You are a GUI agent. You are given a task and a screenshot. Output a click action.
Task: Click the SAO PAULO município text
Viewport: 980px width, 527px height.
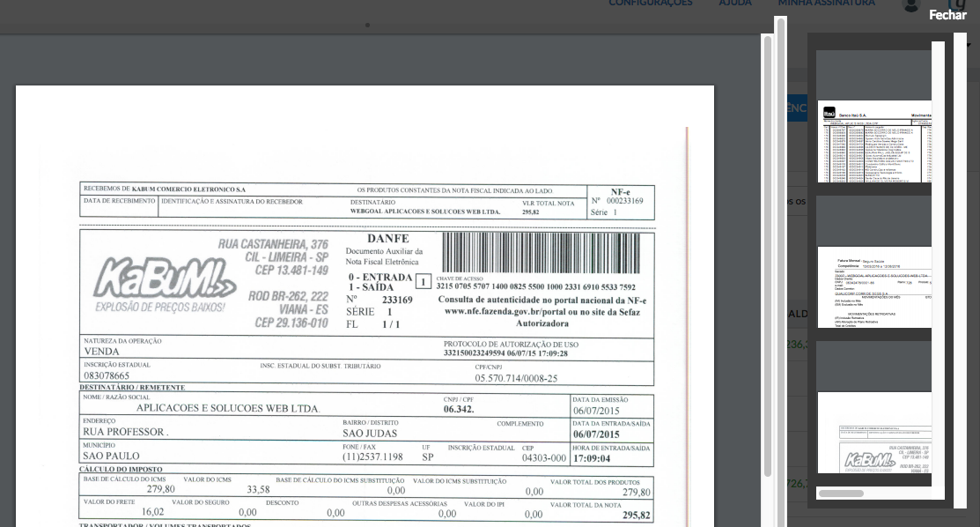pyautogui.click(x=111, y=456)
